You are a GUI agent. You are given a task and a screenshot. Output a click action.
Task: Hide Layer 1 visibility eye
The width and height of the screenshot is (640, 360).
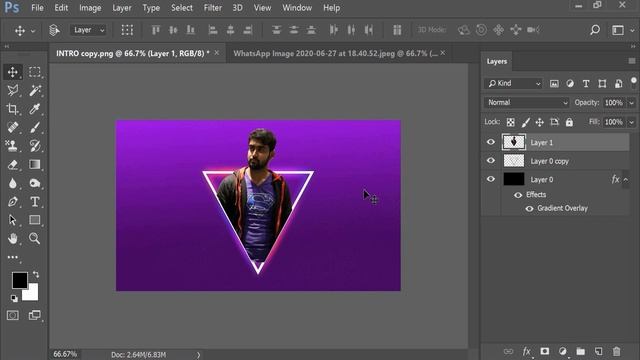click(491, 142)
